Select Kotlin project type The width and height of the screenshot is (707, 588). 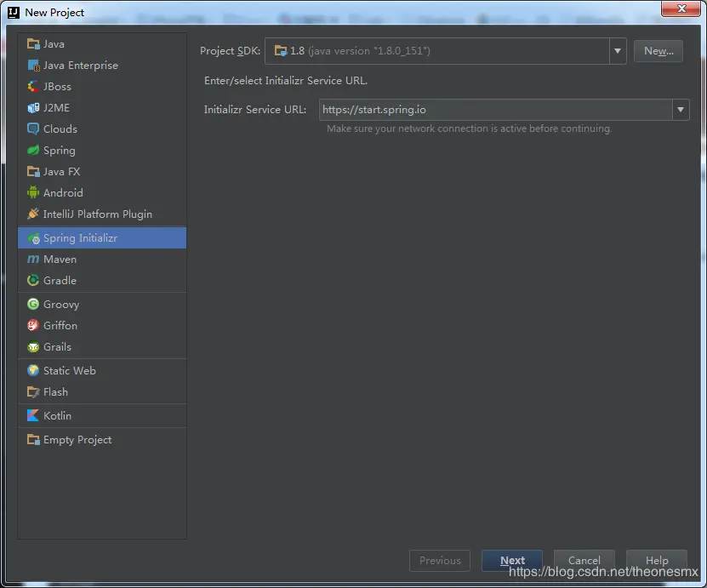click(x=102, y=416)
